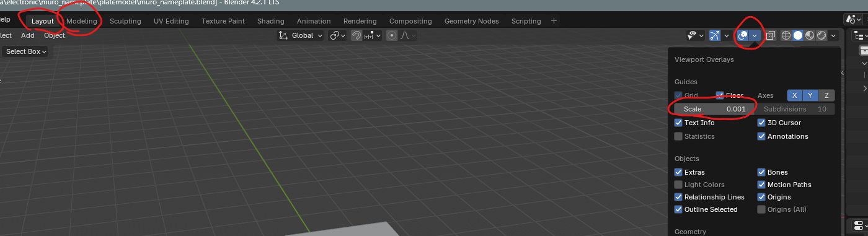Open the Select Box tool dropdown
This screenshot has height=236, width=868.
point(25,51)
